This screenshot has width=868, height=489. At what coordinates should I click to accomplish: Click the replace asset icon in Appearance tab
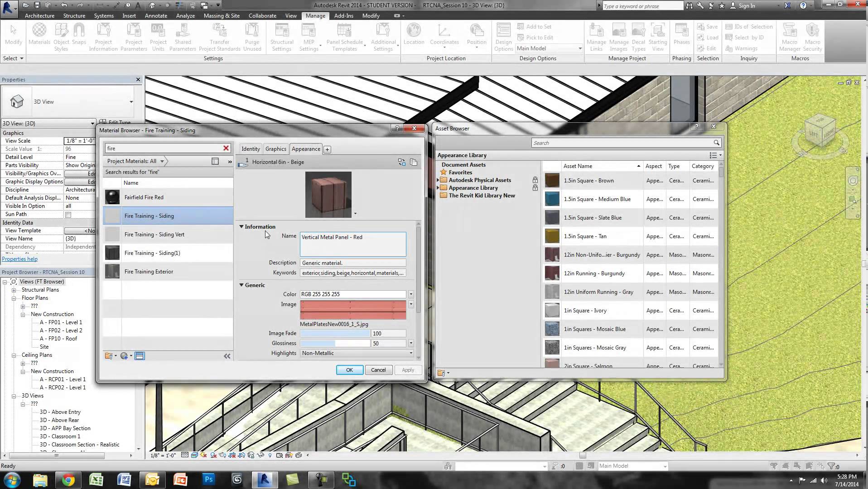402,162
